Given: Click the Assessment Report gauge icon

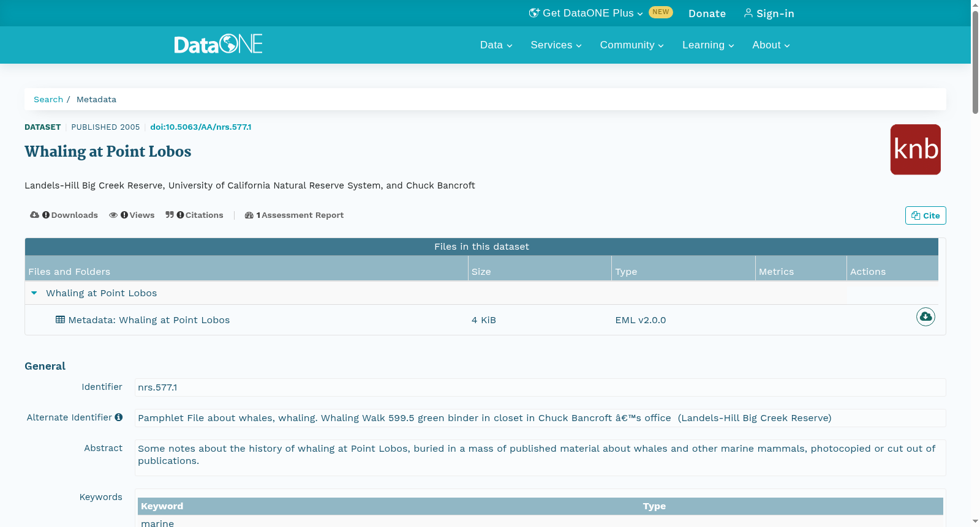Looking at the screenshot, I should (x=249, y=215).
